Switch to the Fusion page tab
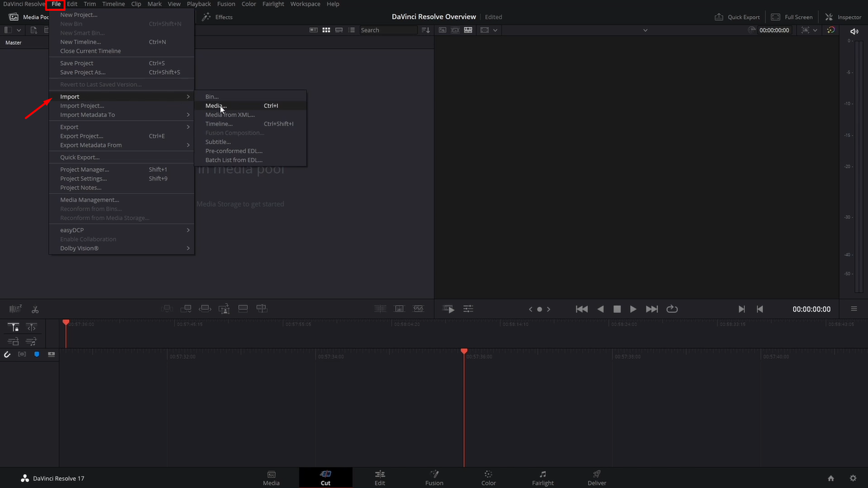 (x=434, y=478)
